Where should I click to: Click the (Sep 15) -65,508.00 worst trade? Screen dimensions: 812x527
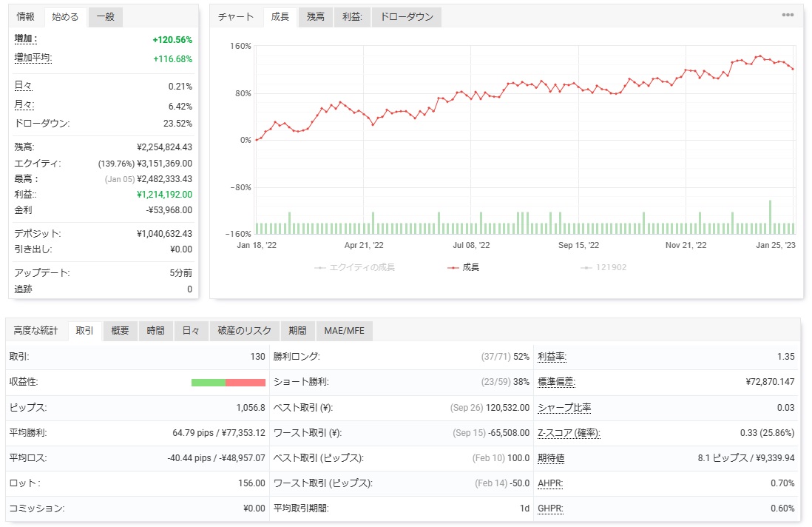[492, 433]
